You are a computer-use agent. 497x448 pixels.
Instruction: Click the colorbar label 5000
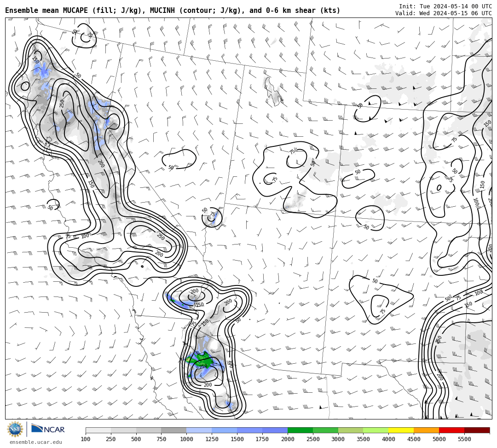(439, 439)
